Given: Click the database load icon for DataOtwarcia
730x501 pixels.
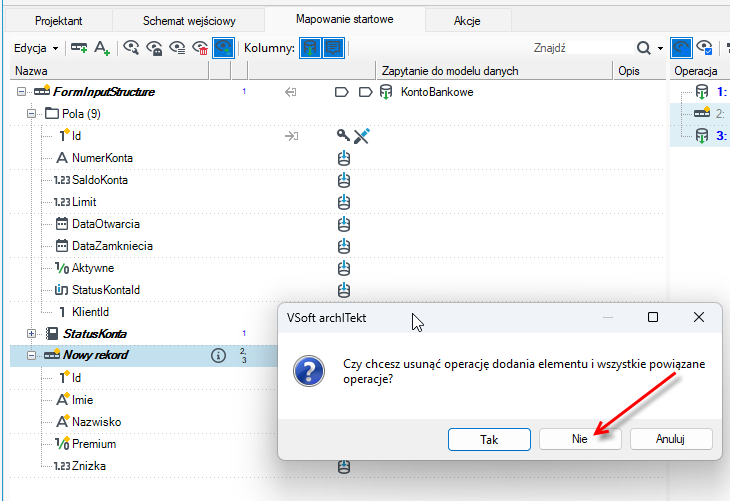Looking at the screenshot, I should 344,224.
